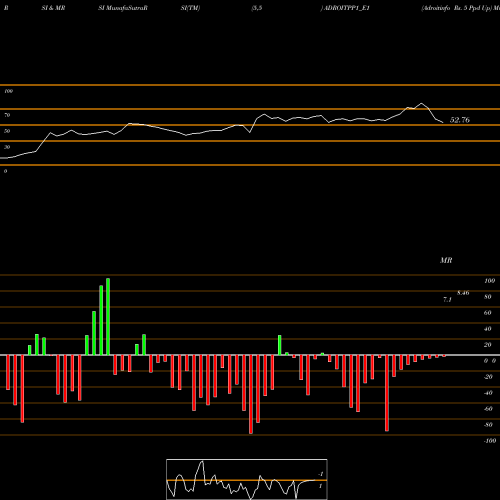Click the '(5,5' parameter text in header
This screenshot has width=500, height=500.
coord(257,8)
